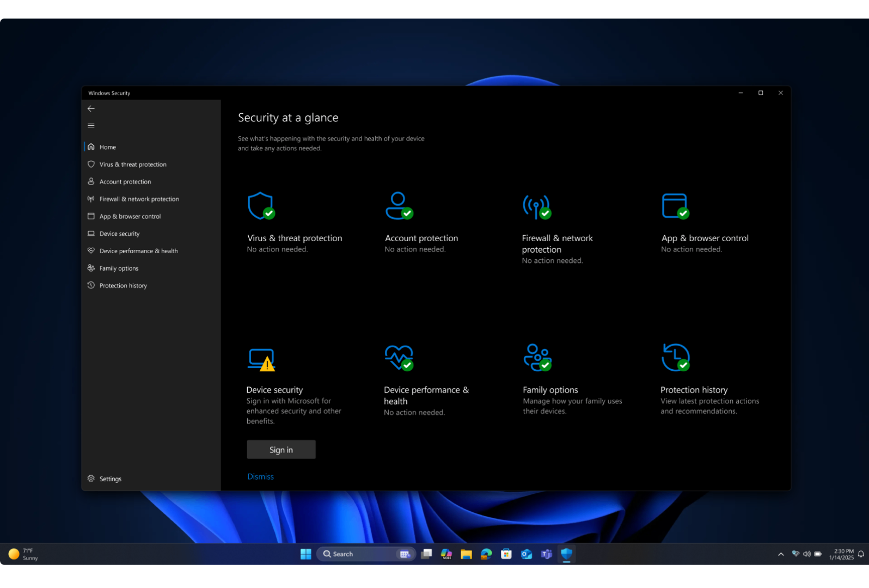869x588 pixels.
Task: Open the Device performance & health tile title
Action: click(x=426, y=396)
